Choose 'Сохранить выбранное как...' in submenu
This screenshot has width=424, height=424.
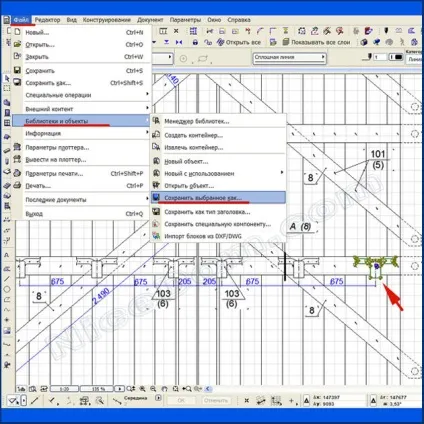(x=218, y=198)
